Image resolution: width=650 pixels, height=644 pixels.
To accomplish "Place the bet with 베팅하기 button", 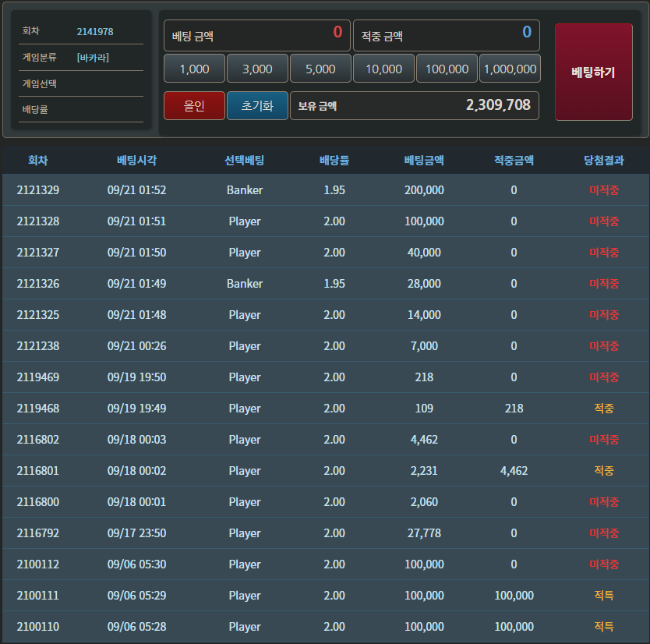I will (x=594, y=73).
